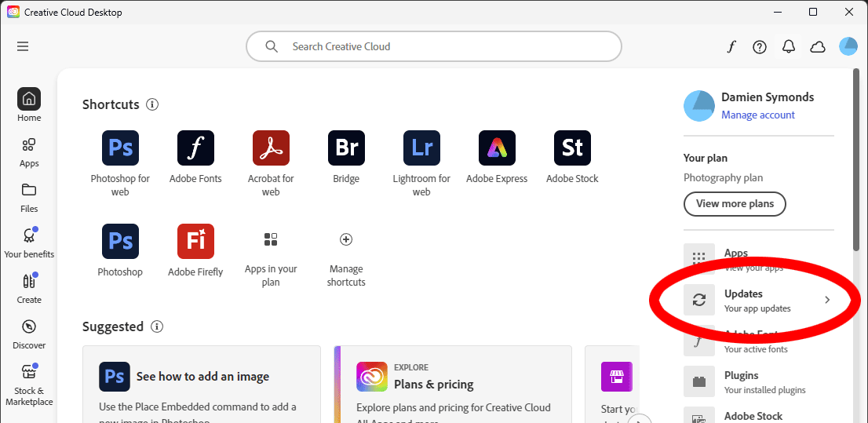Show the Shortcuts info tooltip icon
Image resolution: width=868 pixels, height=423 pixels.
point(152,104)
